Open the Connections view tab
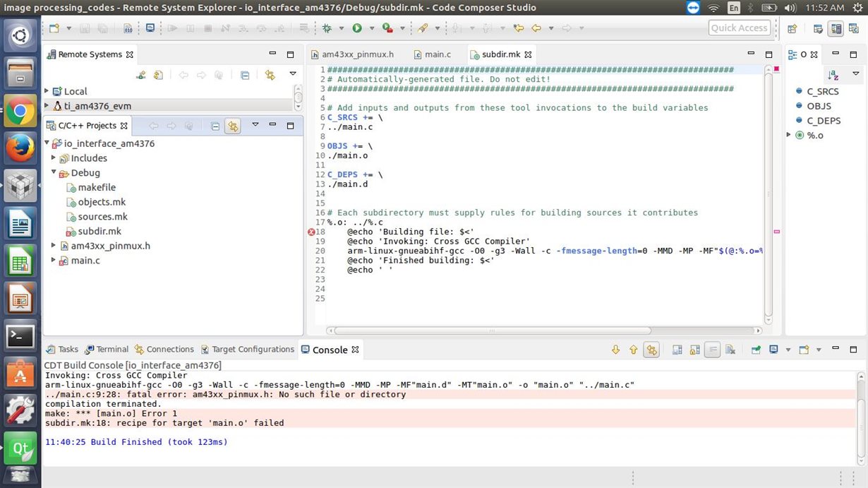The image size is (868, 488). [x=164, y=350]
